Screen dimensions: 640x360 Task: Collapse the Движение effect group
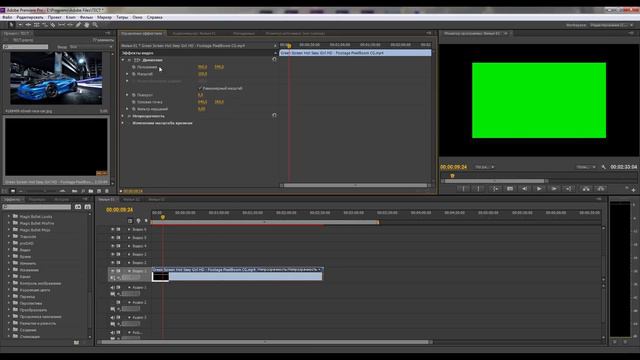pos(122,60)
